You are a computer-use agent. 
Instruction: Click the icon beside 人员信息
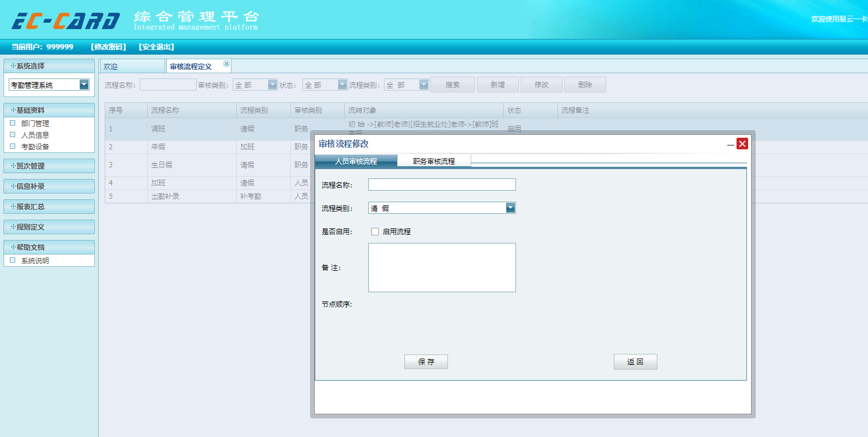pyautogui.click(x=12, y=134)
